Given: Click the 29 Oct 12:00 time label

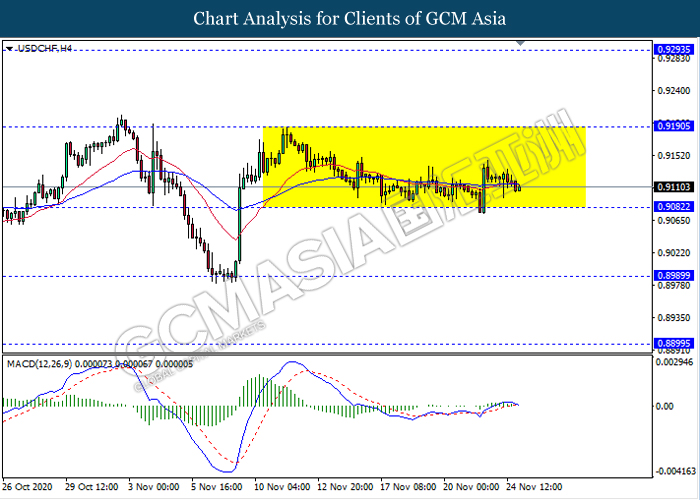Looking at the screenshot, I should click(x=92, y=487).
